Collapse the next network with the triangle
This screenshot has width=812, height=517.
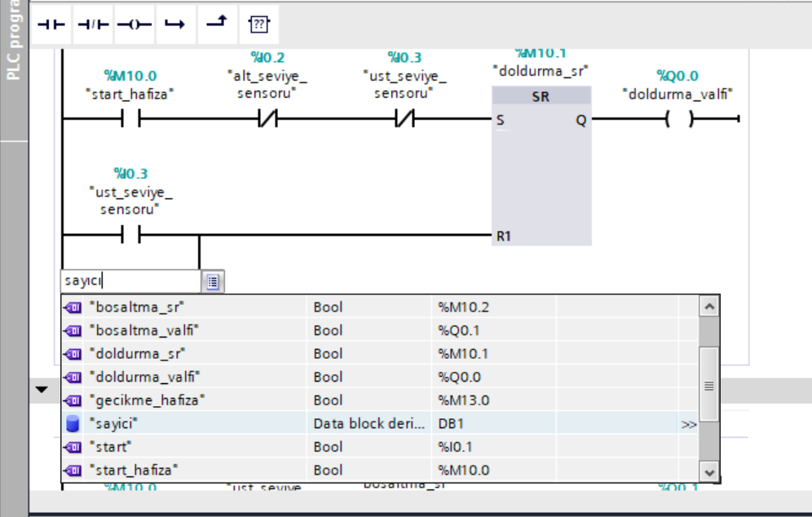(x=42, y=389)
